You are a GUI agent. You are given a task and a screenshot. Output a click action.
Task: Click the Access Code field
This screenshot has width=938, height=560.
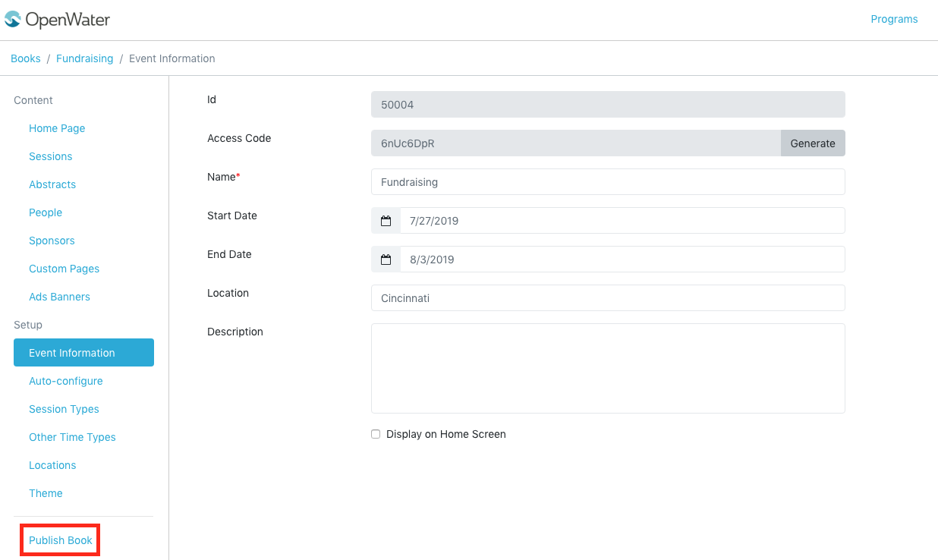tap(576, 143)
